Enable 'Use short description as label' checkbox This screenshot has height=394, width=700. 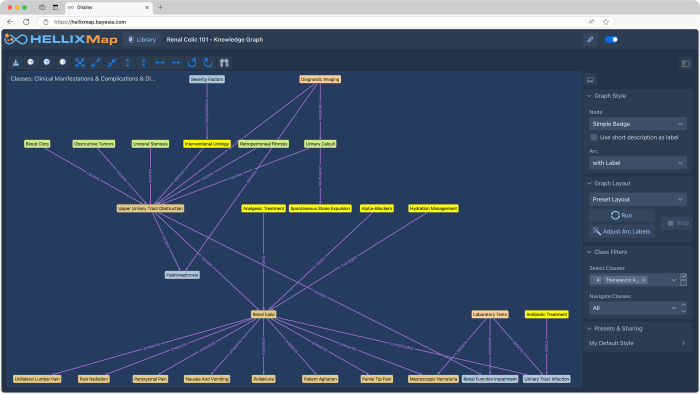tap(594, 137)
